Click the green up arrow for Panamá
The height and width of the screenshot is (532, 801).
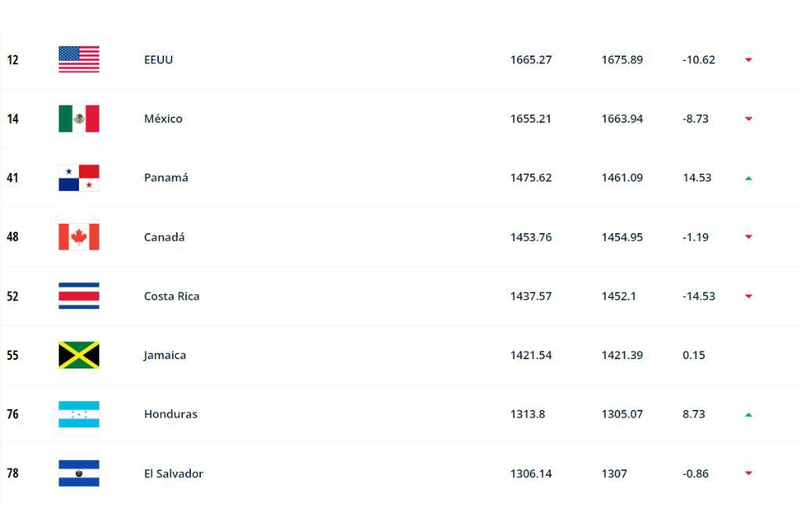[749, 178]
